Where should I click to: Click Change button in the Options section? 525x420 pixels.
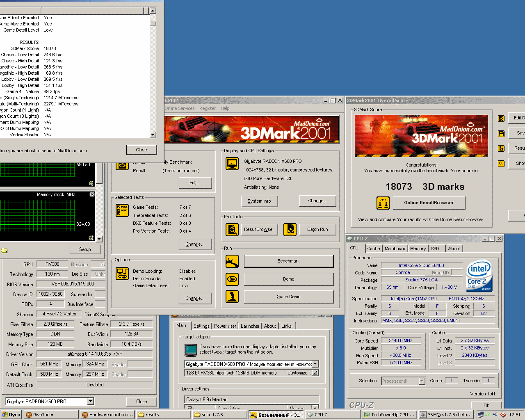[x=195, y=299]
